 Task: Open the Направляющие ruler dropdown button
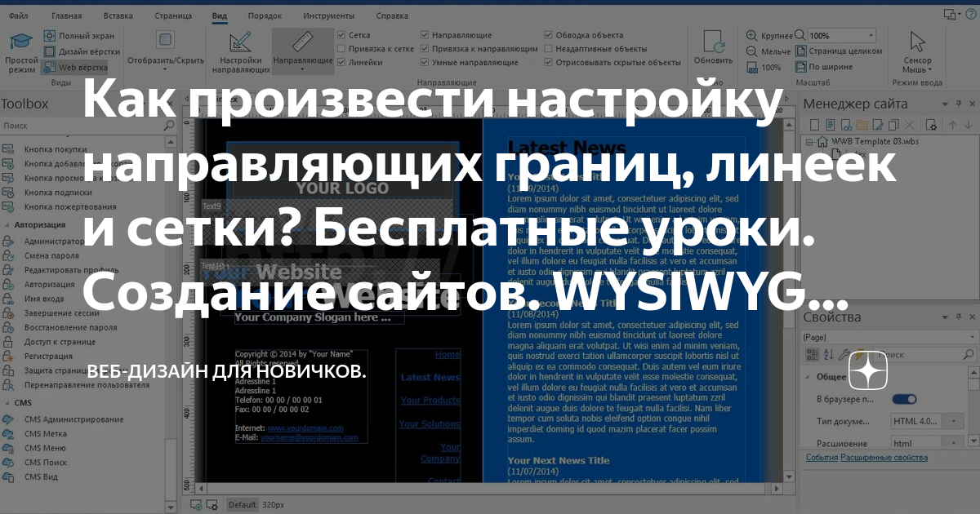(303, 51)
